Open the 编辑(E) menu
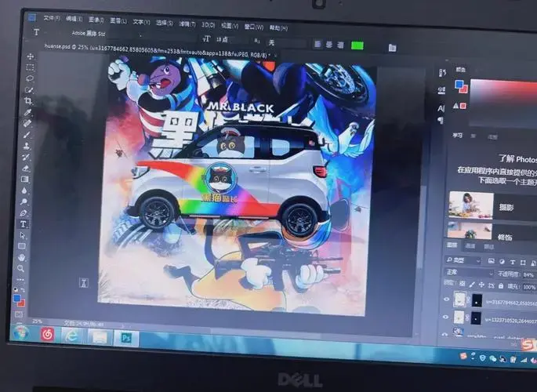Screen dimensions: 537x392 pyautogui.click(x=74, y=19)
